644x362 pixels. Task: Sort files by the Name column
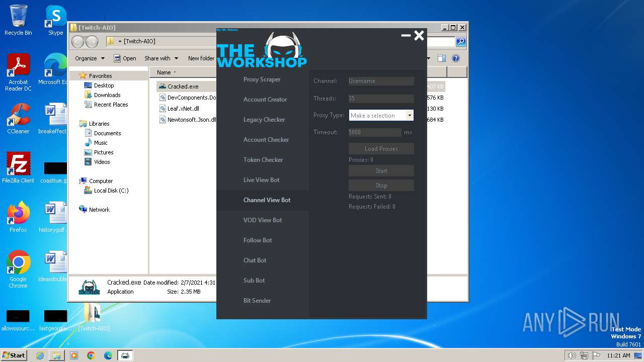pos(164,72)
